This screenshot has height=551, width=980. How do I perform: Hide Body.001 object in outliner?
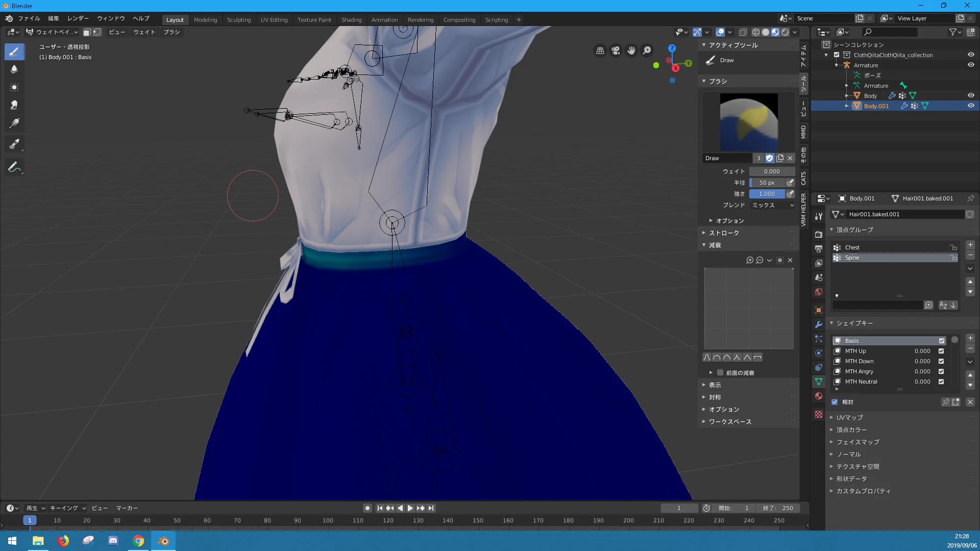(971, 106)
